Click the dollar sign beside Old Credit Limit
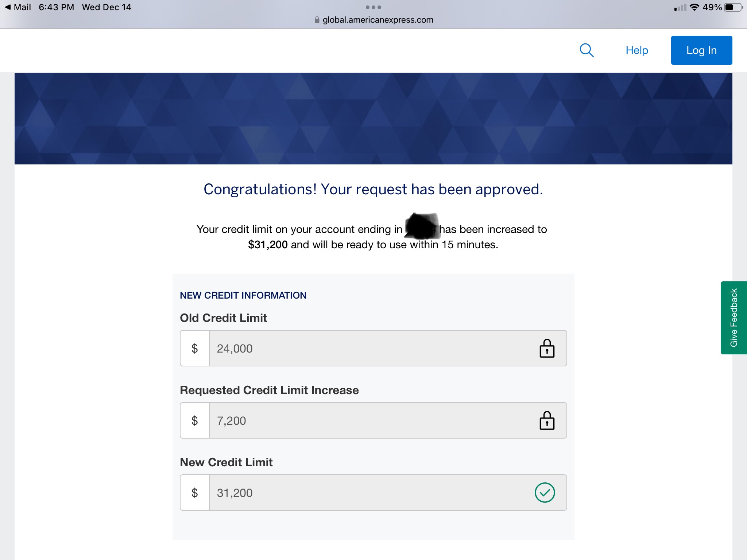 click(195, 349)
